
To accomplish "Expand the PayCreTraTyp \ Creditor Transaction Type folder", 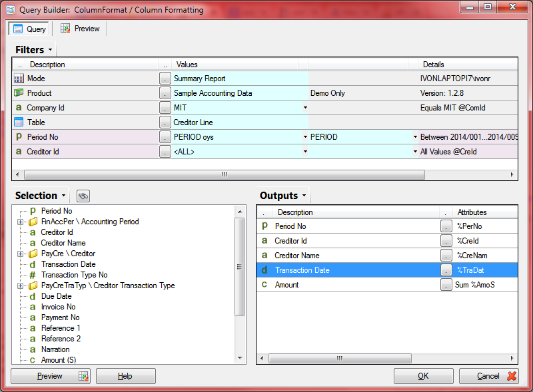I will 21,286.
